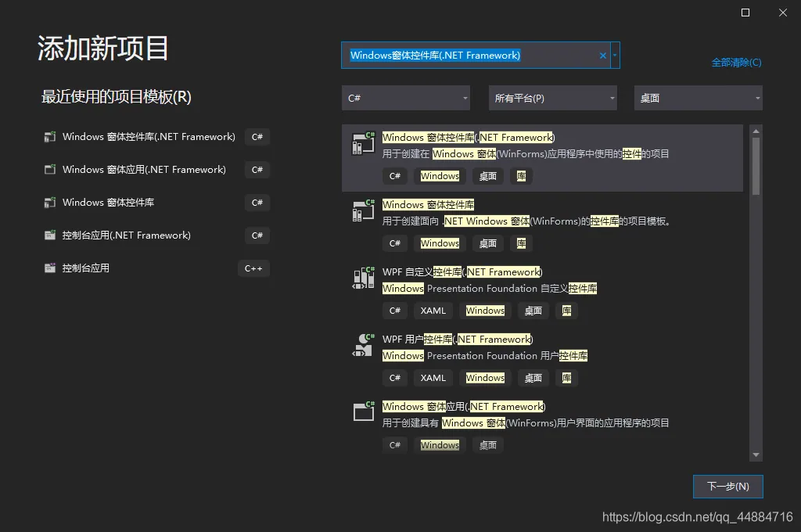Clear the search box with the X icon
This screenshot has width=801, height=532.
[x=603, y=56]
